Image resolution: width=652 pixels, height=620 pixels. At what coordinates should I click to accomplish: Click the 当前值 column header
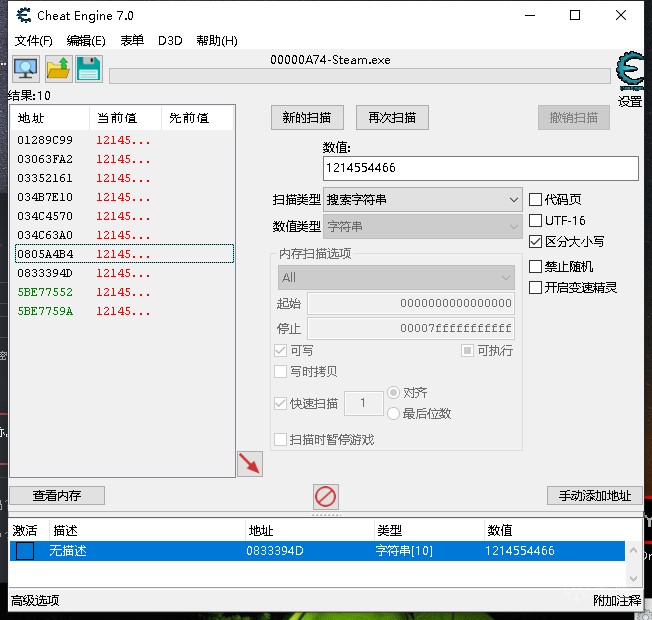pos(125,118)
